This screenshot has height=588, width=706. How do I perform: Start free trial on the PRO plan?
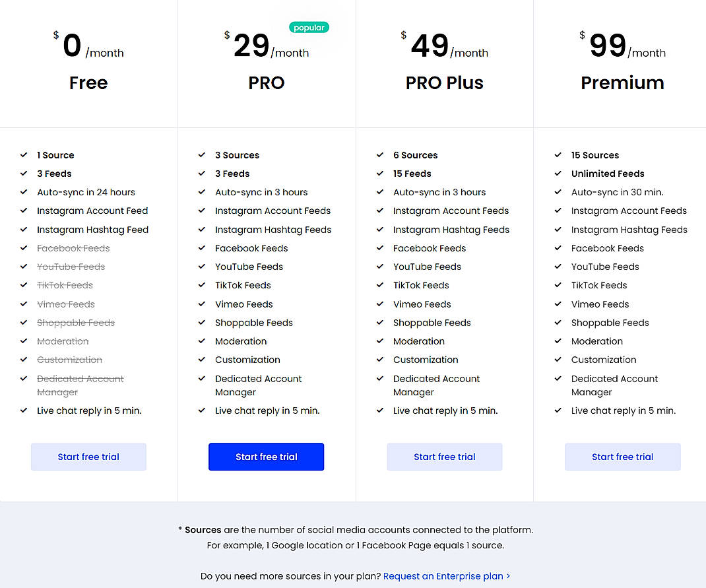click(x=266, y=457)
